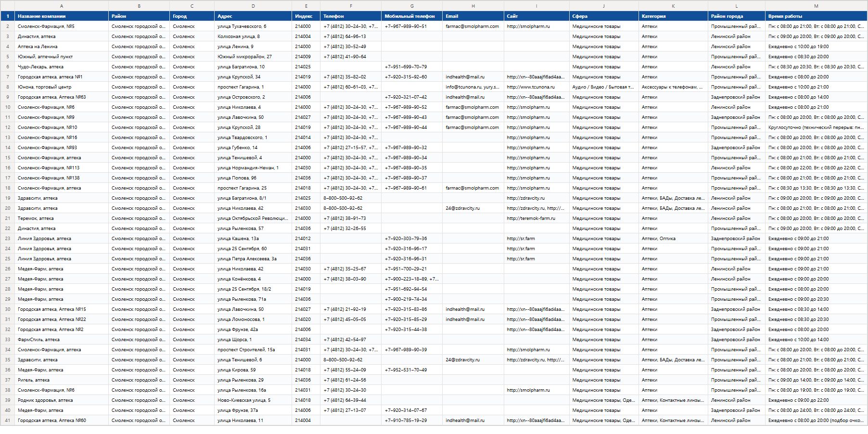The height and width of the screenshot is (434, 868).
Task: Click phone '+7 (4812) 41–90–64'
Action: 351,57
